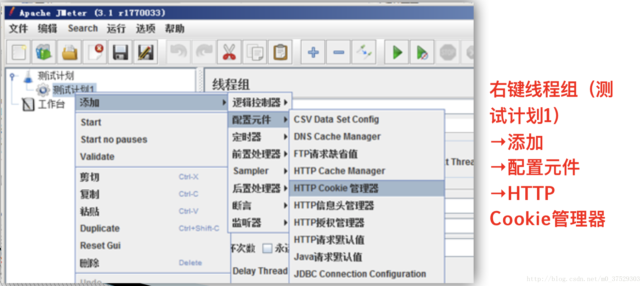Click the Close test plan icon

pos(95,52)
